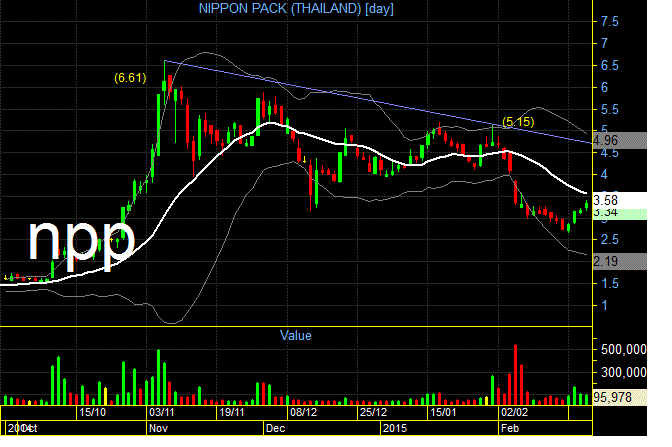Click the Value panel heading
This screenshot has width=672, height=447.
pos(296,336)
